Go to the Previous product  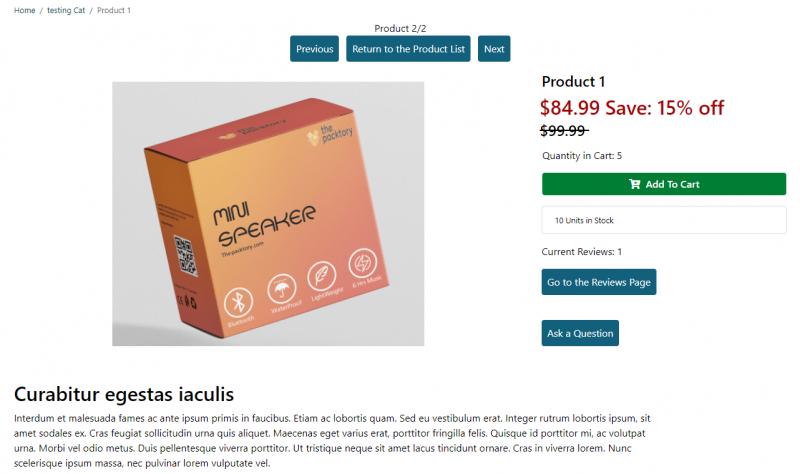tap(314, 49)
